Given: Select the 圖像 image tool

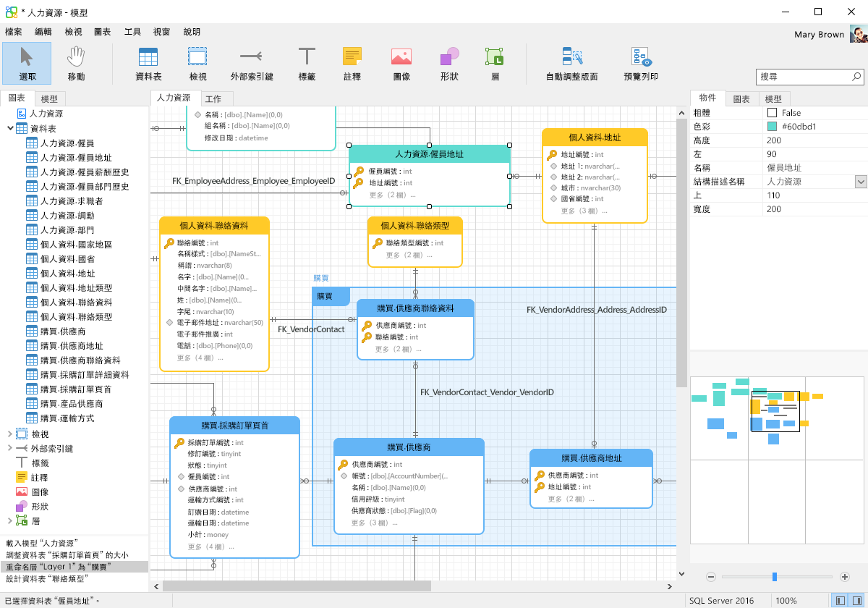Looking at the screenshot, I should pos(401,63).
